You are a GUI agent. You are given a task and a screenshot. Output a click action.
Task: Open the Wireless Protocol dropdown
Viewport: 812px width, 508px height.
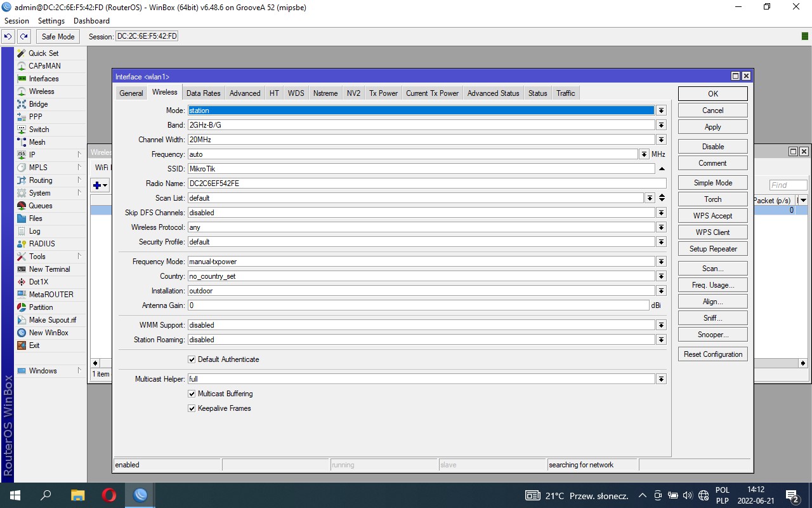(661, 227)
